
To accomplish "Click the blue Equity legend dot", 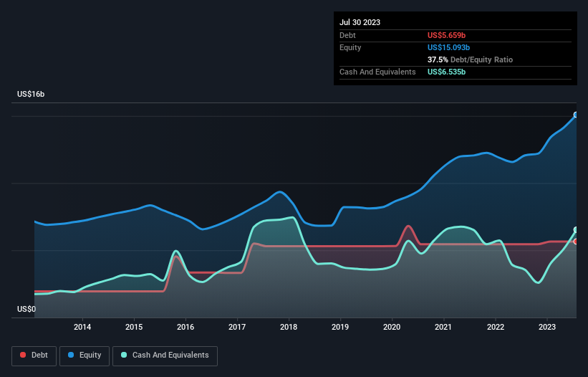I will click(71, 355).
